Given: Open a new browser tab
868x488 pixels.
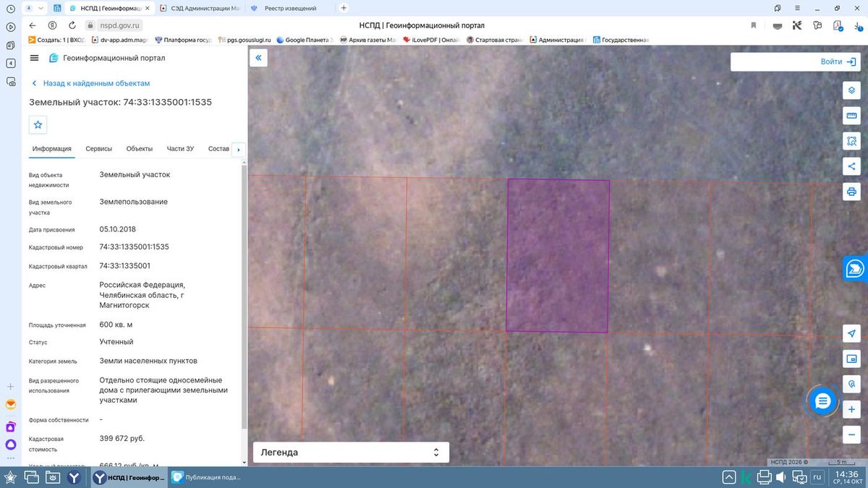Looking at the screenshot, I should pos(344,8).
